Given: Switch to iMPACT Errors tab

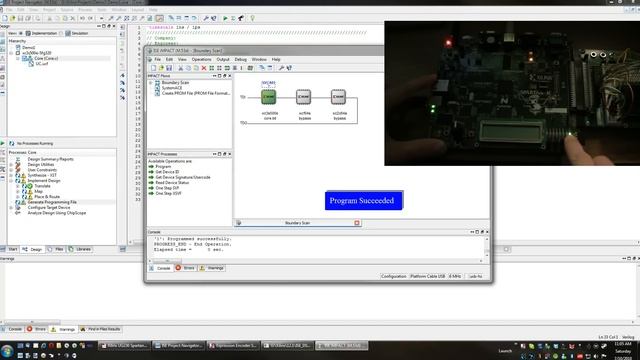Looking at the screenshot, I should (185, 268).
